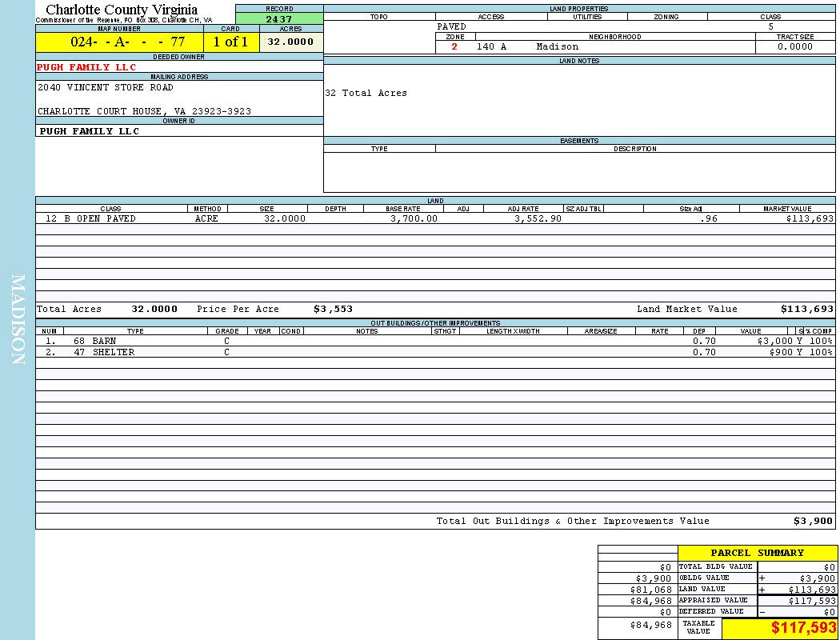Click the Parcel Summary yellow header

click(x=757, y=553)
